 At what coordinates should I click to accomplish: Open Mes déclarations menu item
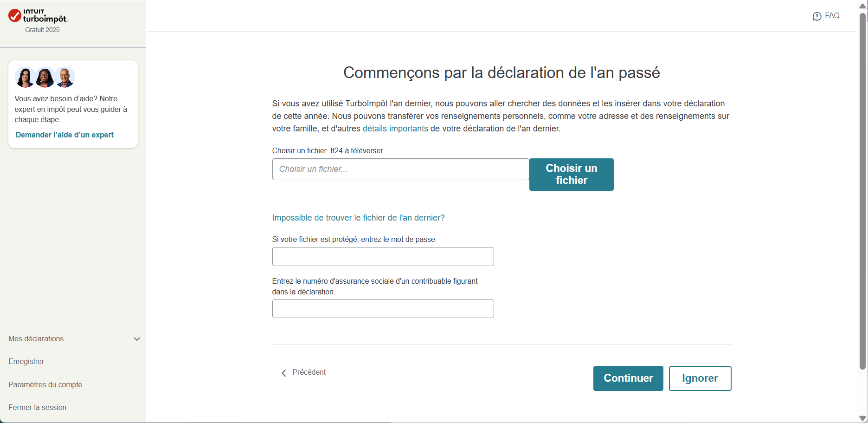coord(36,339)
